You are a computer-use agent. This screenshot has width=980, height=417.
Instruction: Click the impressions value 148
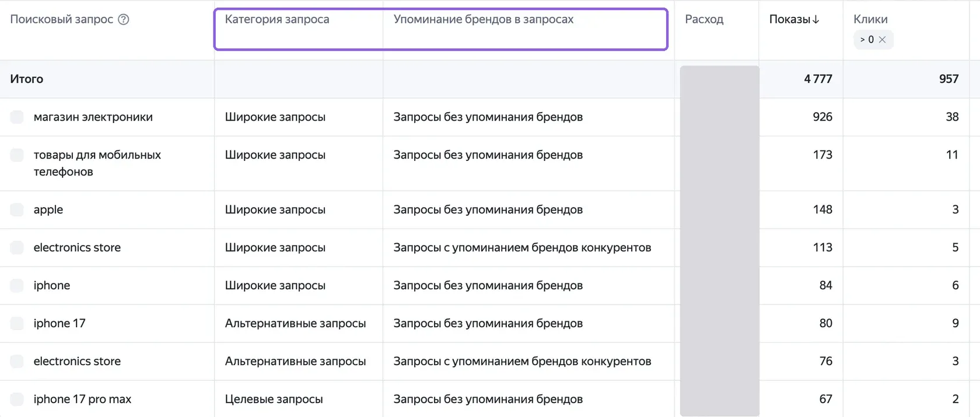point(822,209)
